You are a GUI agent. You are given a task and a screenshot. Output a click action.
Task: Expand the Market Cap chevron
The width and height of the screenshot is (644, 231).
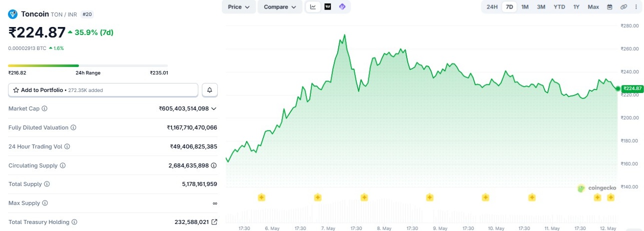214,108
